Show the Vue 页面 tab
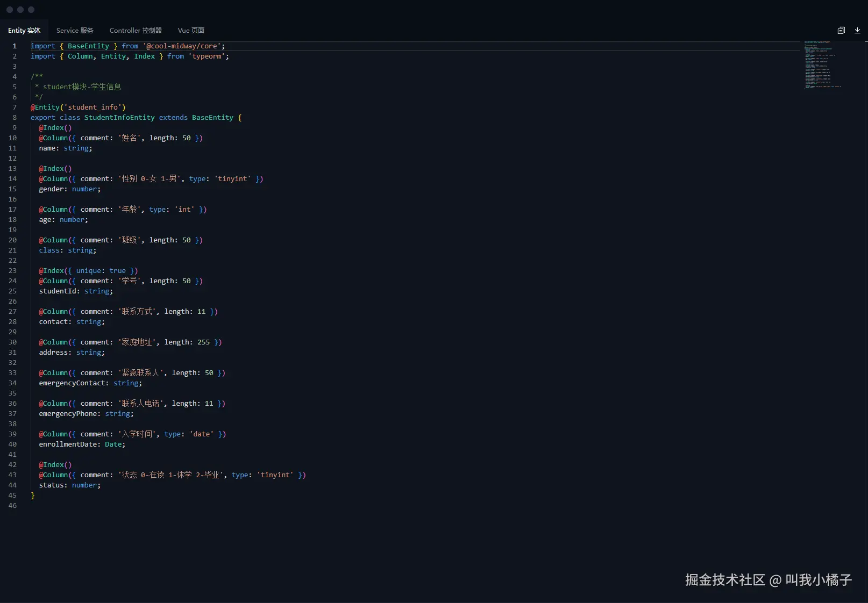868x603 pixels. point(191,31)
